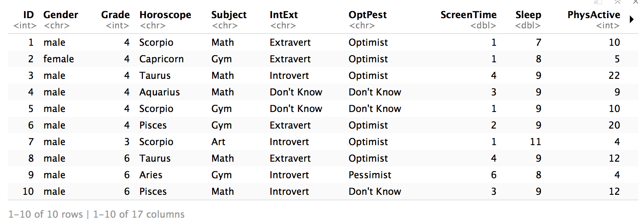Select the Pessimist cell in row 9

[370, 175]
